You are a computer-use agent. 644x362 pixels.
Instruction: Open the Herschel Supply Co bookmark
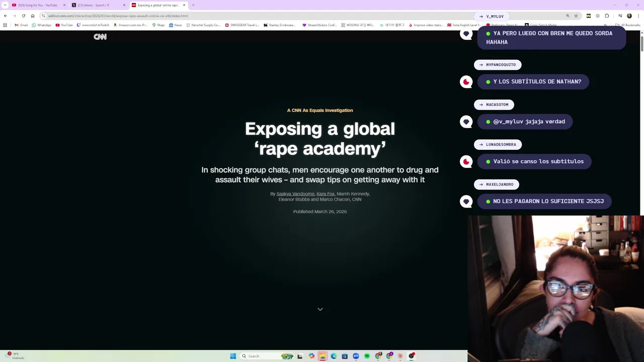tap(203, 25)
